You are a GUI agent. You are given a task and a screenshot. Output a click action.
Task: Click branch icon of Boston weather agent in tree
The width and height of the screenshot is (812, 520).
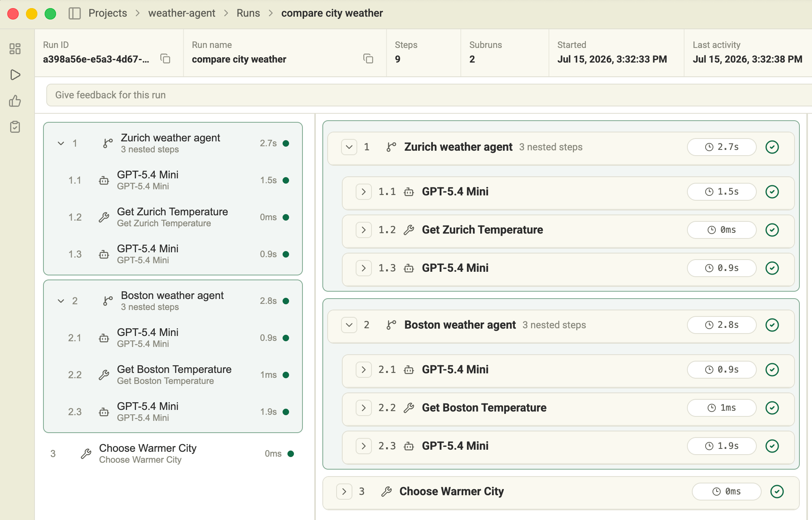coord(108,301)
